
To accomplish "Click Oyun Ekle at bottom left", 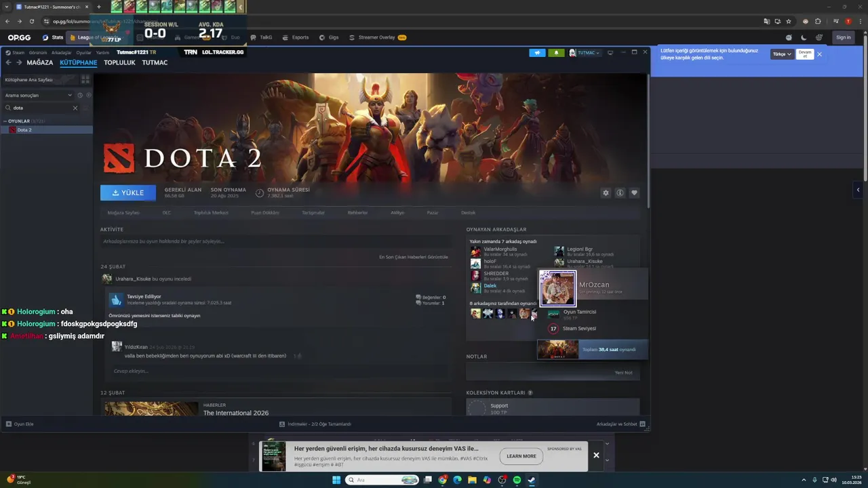I will tap(20, 424).
